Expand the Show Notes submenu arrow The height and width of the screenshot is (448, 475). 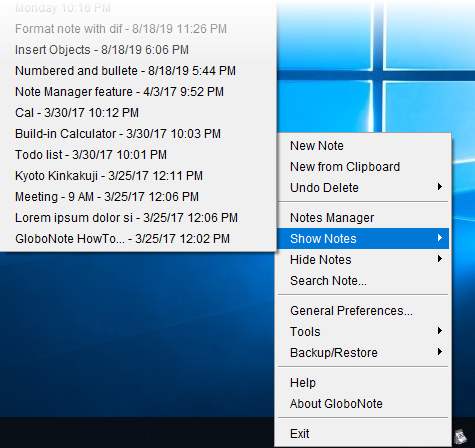[440, 238]
